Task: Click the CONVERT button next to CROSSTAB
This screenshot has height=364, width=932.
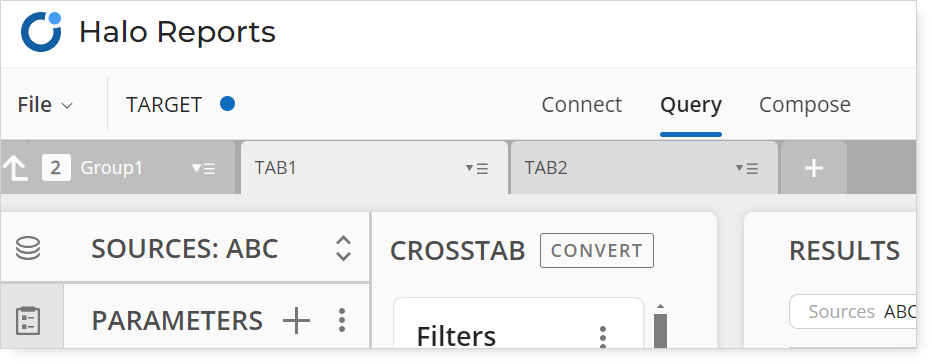Action: pos(597,250)
